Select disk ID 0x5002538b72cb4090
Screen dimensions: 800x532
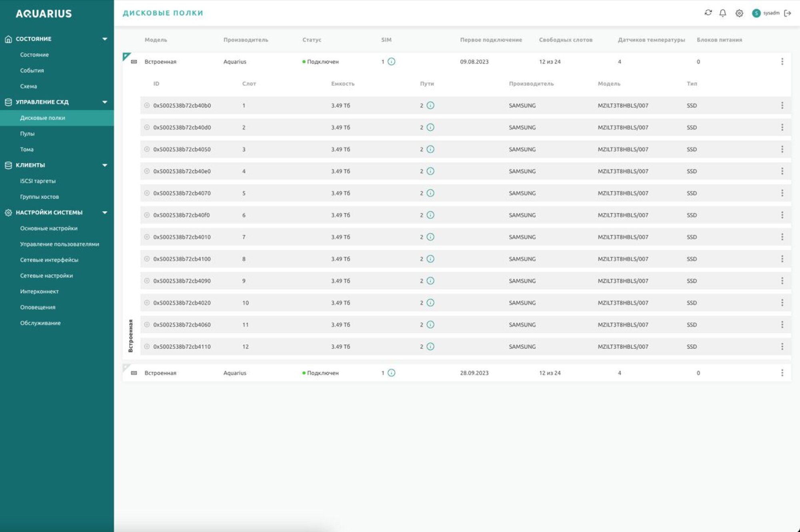182,281
